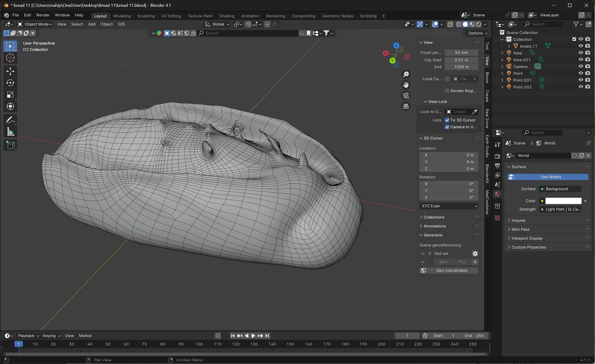This screenshot has height=364, width=595.
Task: Select the Measure tool
Action: coord(10,132)
